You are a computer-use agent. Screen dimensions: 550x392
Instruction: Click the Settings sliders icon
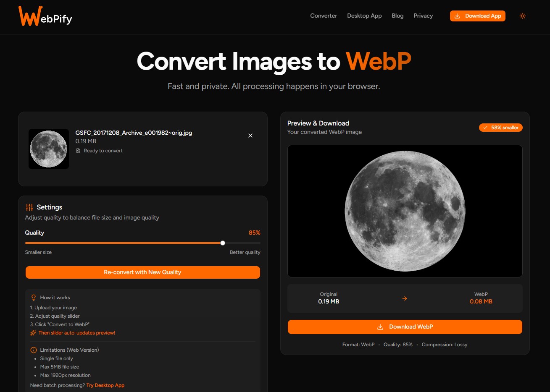29,207
